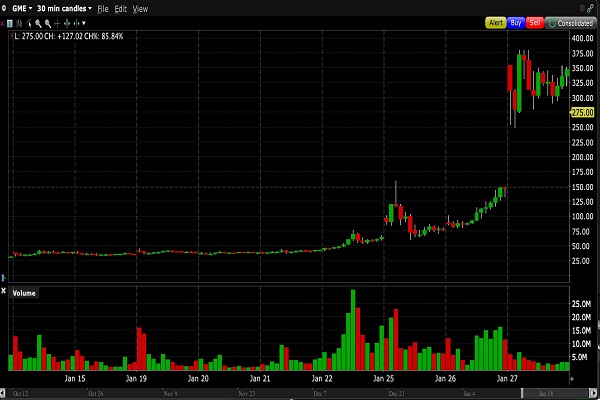Toggle the Consolidated data button
Viewport: 600px width, 400px height.
pyautogui.click(x=571, y=23)
